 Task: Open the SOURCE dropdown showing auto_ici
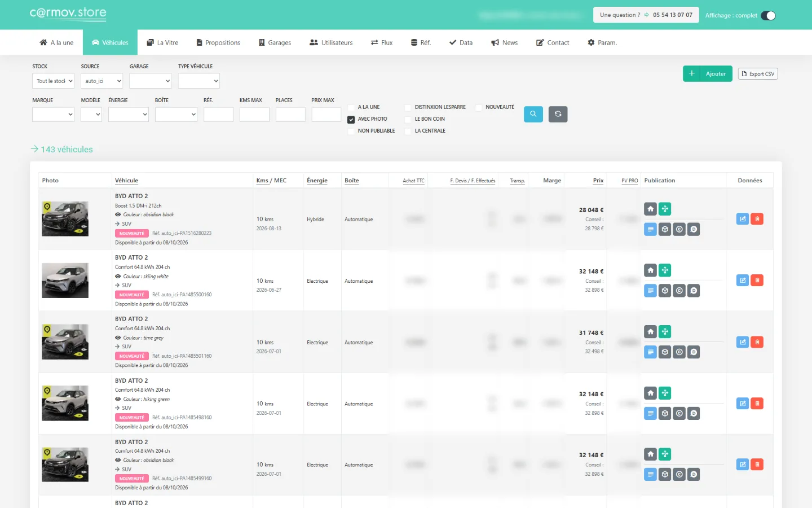(101, 81)
